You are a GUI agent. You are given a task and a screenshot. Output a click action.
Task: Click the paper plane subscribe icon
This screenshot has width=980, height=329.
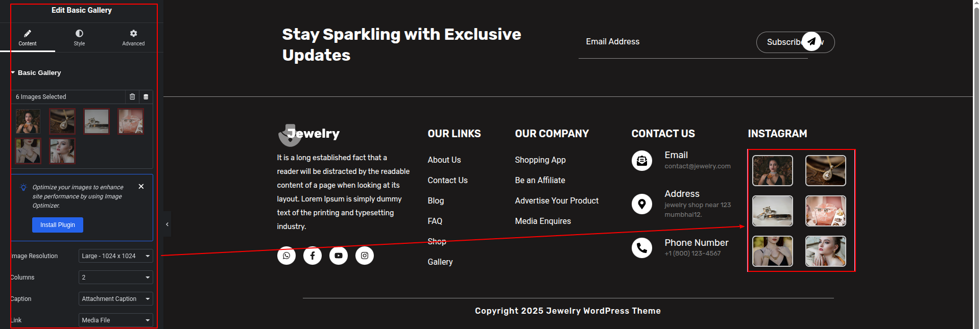(x=811, y=41)
